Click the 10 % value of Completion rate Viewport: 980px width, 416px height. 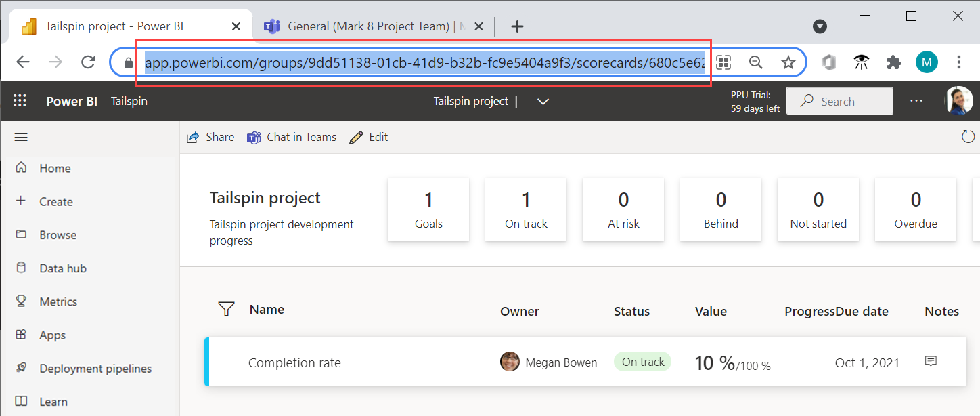[x=715, y=363]
